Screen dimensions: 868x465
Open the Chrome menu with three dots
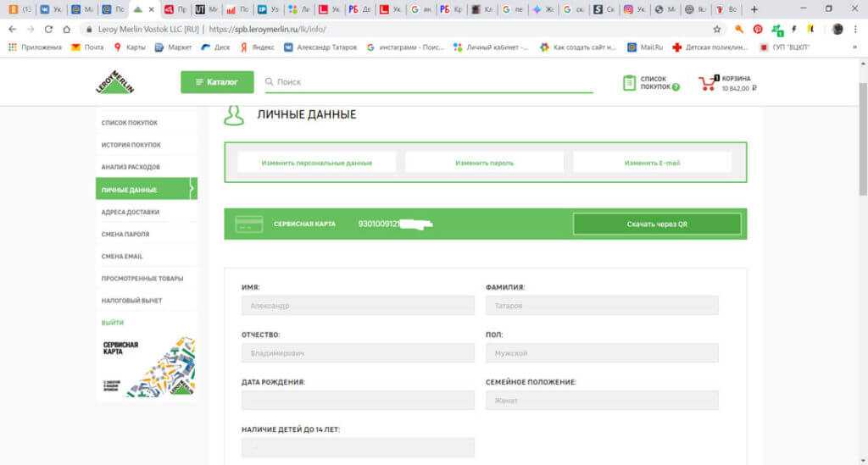[x=856, y=29]
